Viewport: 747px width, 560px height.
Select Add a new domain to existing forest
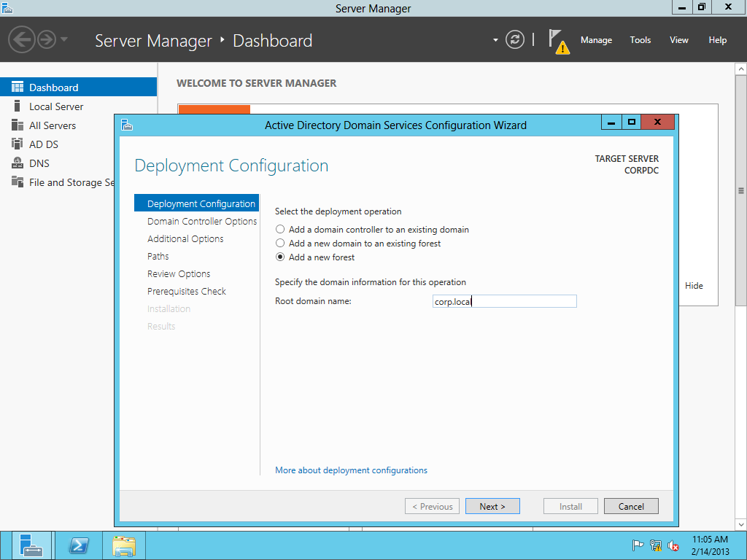(x=280, y=244)
